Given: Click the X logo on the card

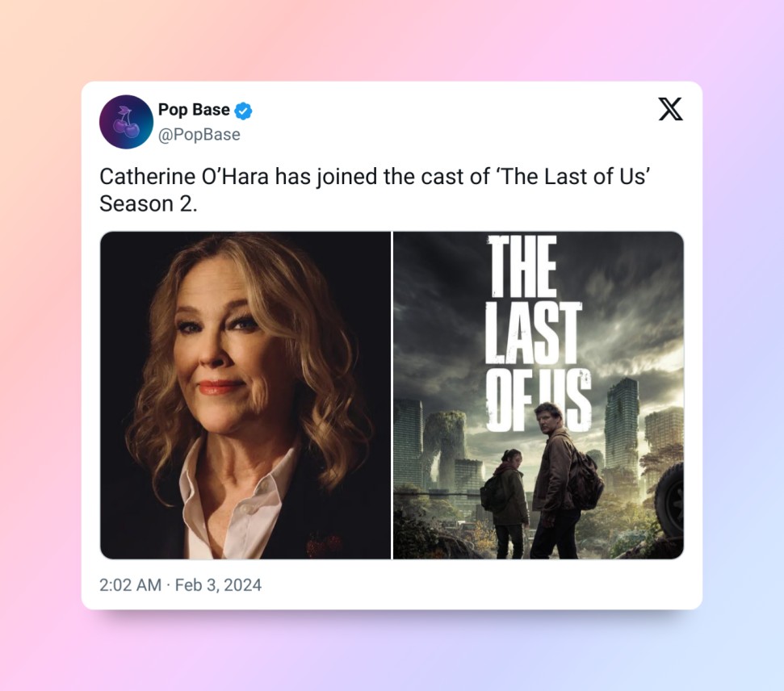Looking at the screenshot, I should pyautogui.click(x=670, y=110).
